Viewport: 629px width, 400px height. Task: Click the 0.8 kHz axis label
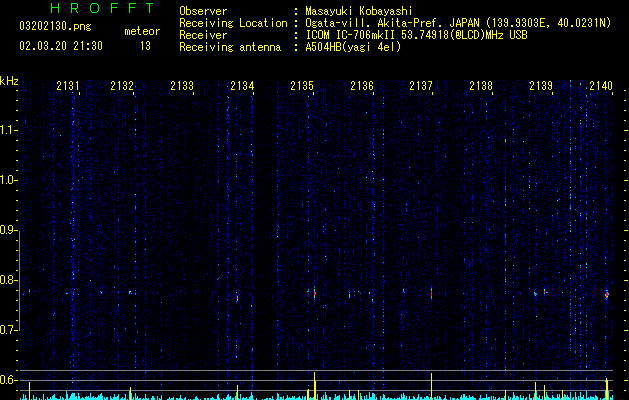8,280
